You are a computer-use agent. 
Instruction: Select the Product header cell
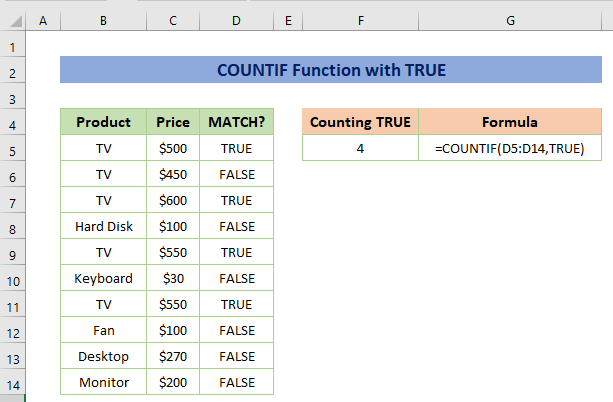(x=104, y=122)
